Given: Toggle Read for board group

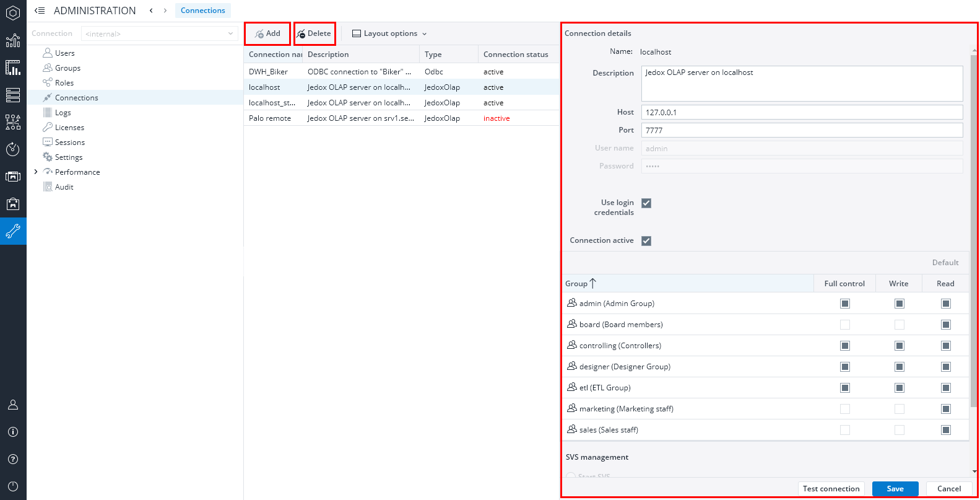Looking at the screenshot, I should [946, 325].
